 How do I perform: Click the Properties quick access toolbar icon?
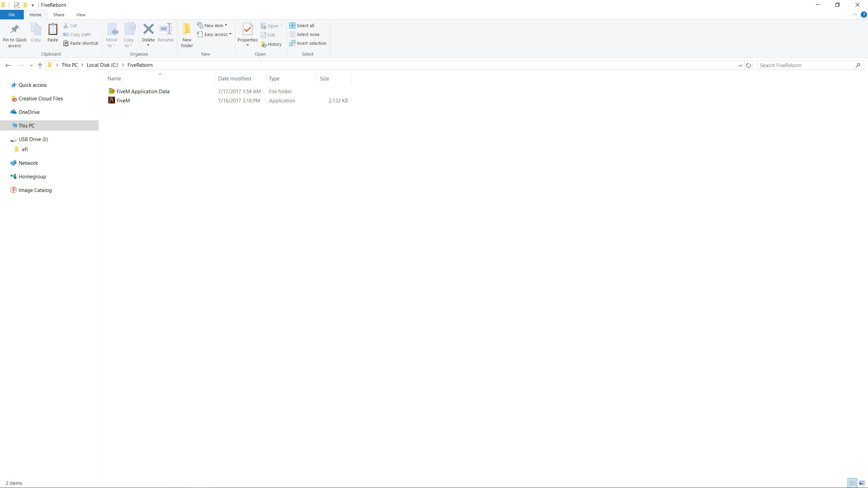[x=16, y=5]
